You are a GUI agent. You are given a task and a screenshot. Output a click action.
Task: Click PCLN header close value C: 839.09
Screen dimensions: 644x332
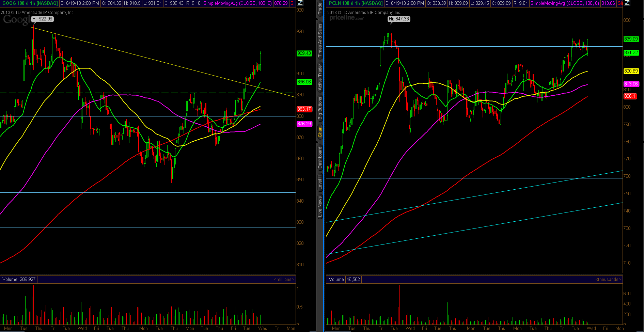pos(501,3)
